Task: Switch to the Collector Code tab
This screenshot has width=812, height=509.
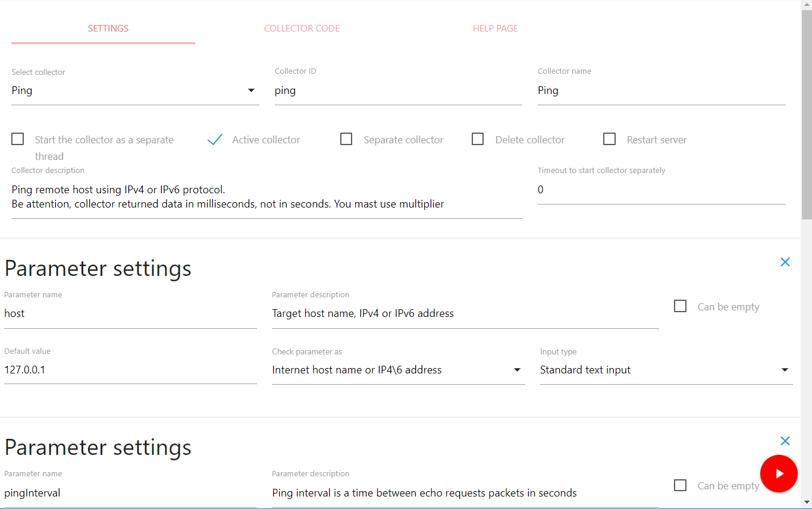Action: tap(302, 29)
